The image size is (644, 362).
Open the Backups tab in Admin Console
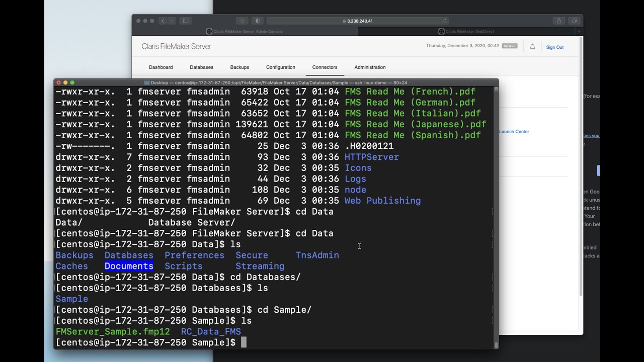[x=239, y=67]
